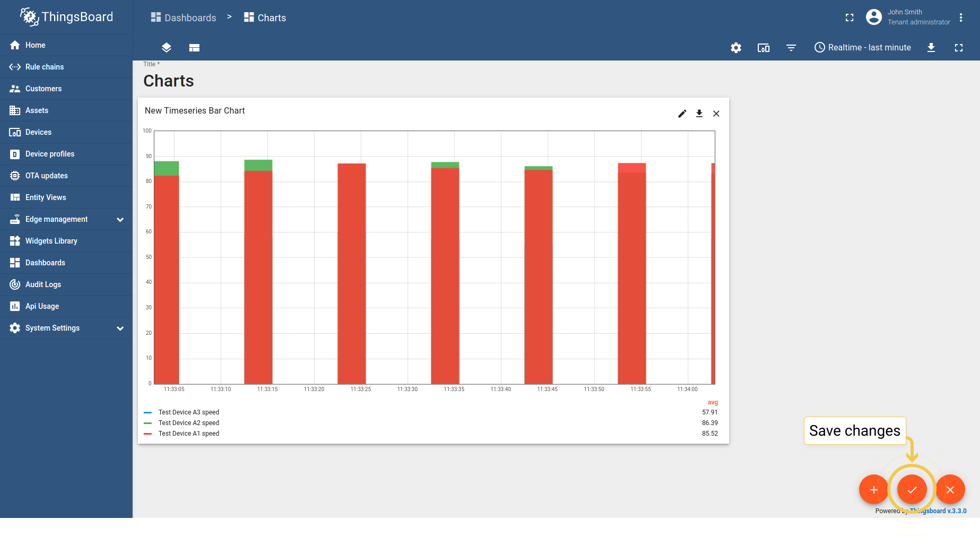This screenshot has width=980, height=536.
Task: Go to Rule chains in sidebar
Action: click(45, 67)
